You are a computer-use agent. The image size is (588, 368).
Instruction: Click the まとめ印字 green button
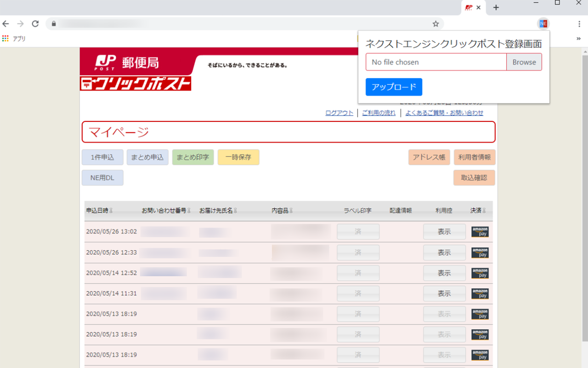[193, 157]
